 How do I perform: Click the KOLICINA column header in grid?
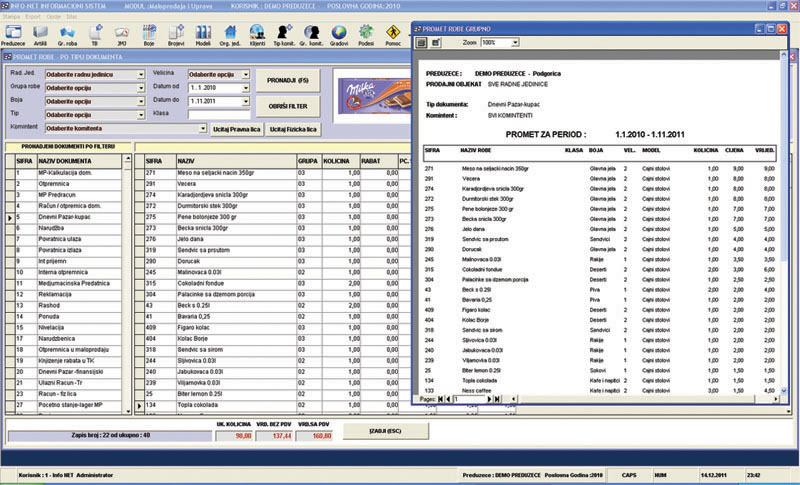(x=340, y=161)
